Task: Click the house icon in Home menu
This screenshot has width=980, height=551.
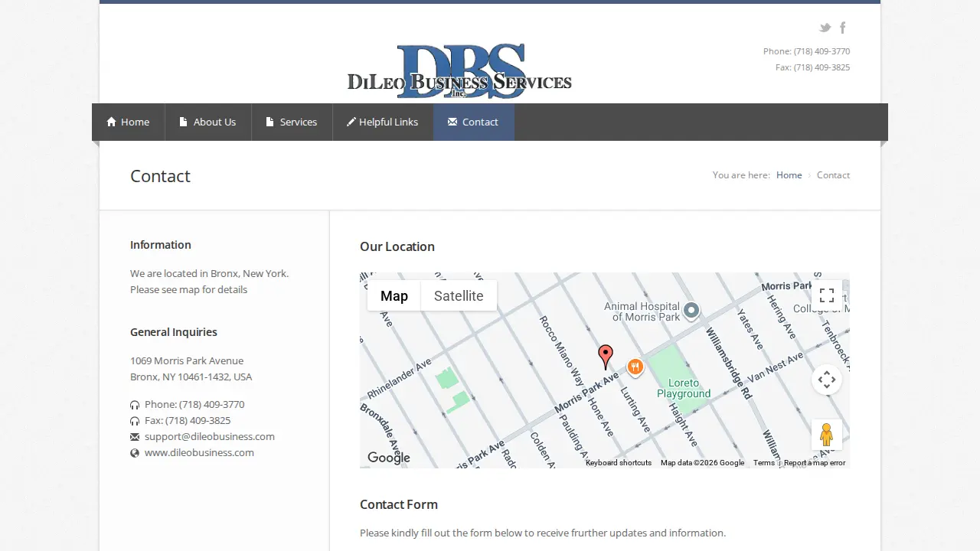Action: (112, 122)
